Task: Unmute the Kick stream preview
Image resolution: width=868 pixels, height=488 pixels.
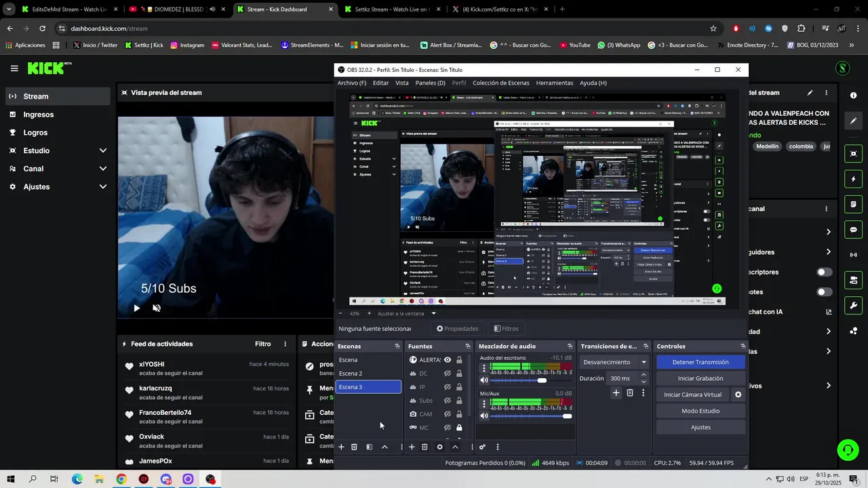Action: (x=157, y=308)
